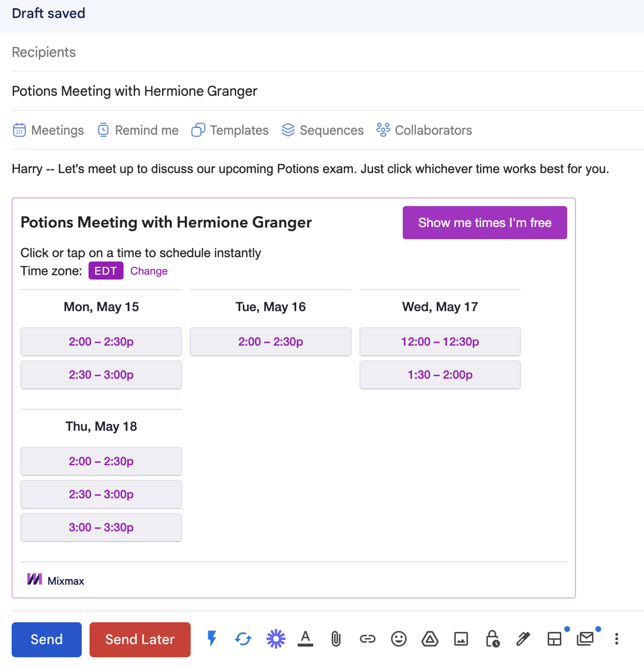644x666 pixels.
Task: Enable confidential mode
Action: (492, 639)
